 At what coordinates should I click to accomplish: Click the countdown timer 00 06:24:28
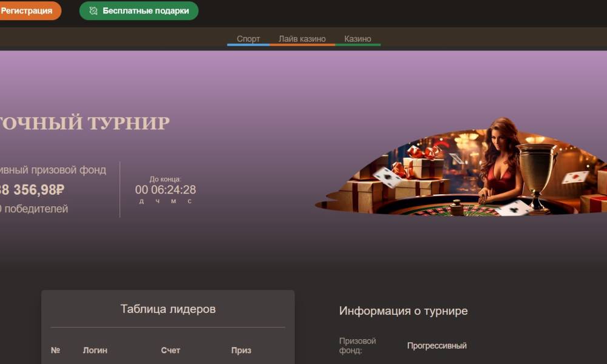166,189
